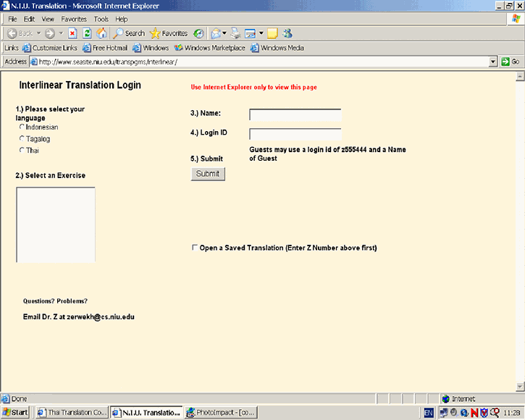Switch to the Thai Translation Co... taskbar window
The image size is (525, 420).
coord(72,412)
